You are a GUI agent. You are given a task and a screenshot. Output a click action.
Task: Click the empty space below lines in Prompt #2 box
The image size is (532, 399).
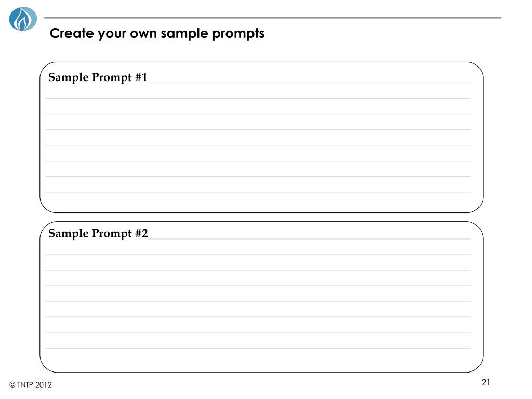261,361
